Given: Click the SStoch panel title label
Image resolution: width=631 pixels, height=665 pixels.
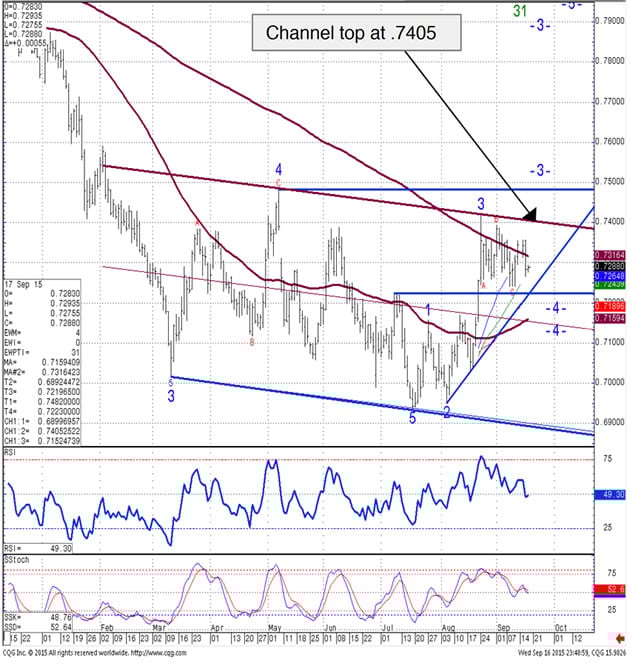Looking at the screenshot, I should [x=17, y=553].
